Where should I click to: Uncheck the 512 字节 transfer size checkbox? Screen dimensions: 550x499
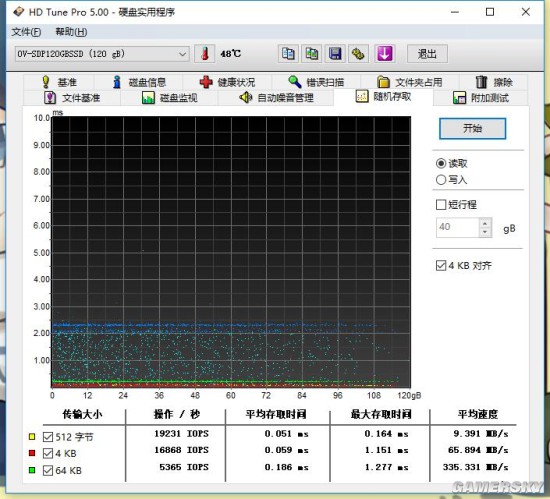(48, 437)
